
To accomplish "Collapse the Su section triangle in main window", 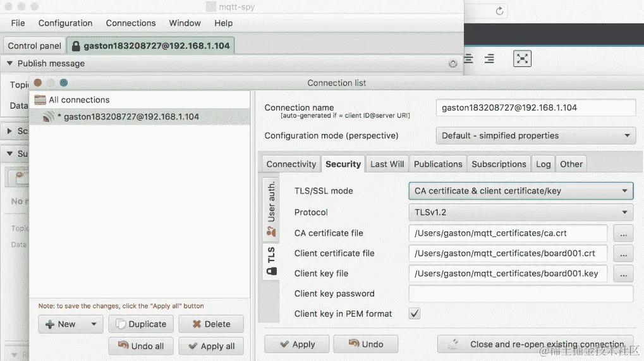I will (9, 154).
